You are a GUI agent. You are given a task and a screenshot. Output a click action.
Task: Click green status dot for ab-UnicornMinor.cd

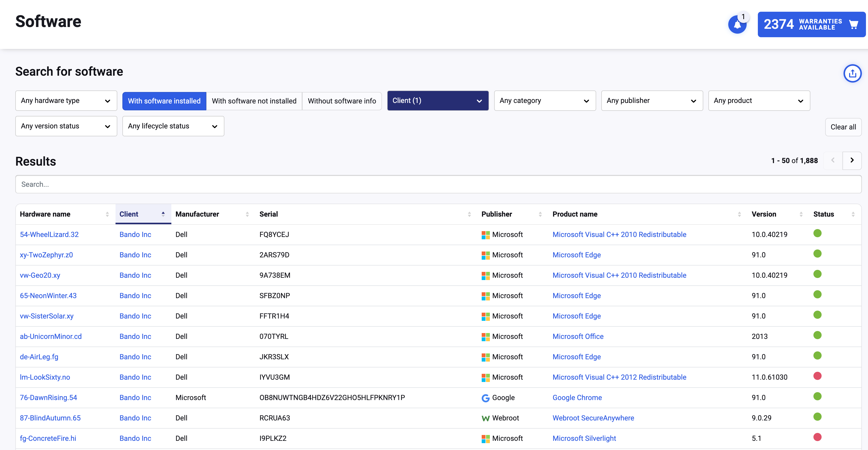click(x=818, y=335)
